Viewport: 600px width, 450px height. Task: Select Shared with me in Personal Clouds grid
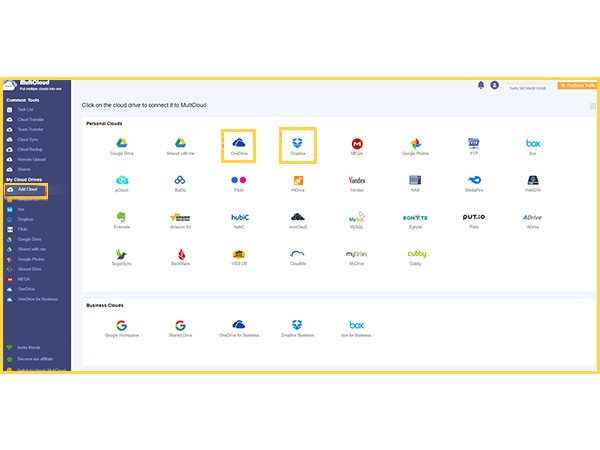click(180, 147)
